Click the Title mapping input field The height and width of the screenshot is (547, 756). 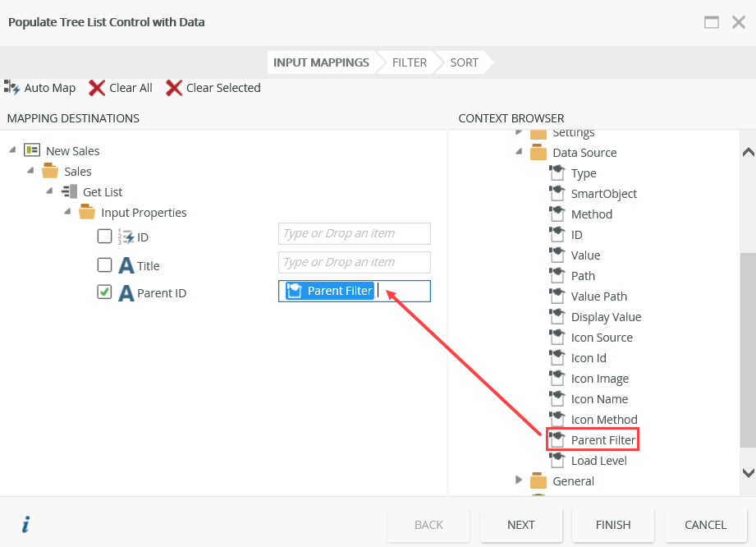click(354, 262)
